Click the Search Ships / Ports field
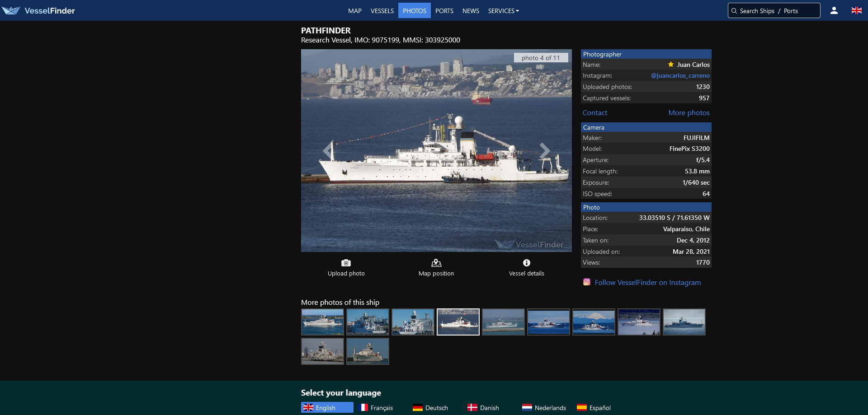 pos(774,10)
